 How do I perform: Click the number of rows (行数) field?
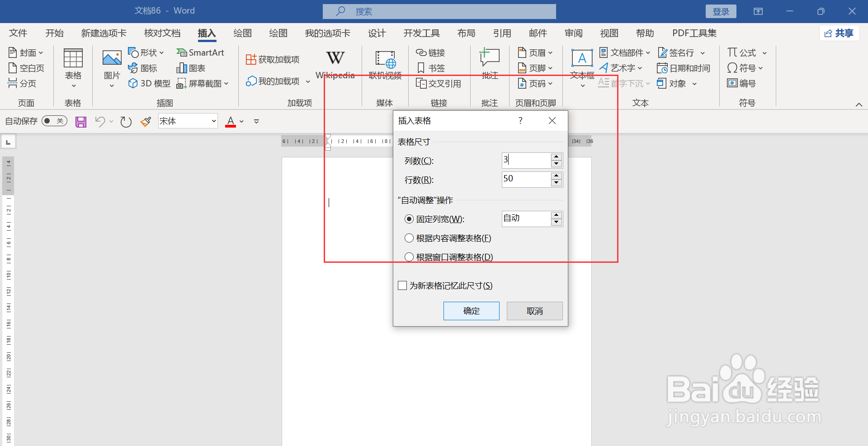click(526, 180)
